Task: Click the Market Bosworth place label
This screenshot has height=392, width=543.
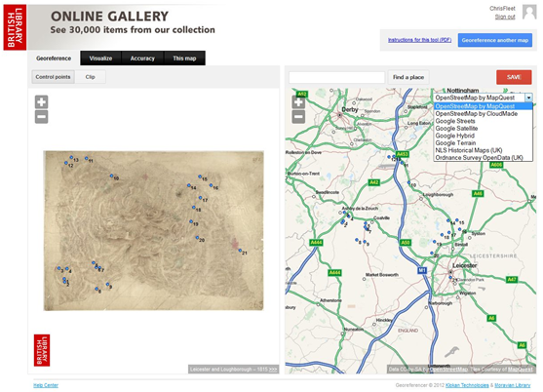Action: pos(382,275)
